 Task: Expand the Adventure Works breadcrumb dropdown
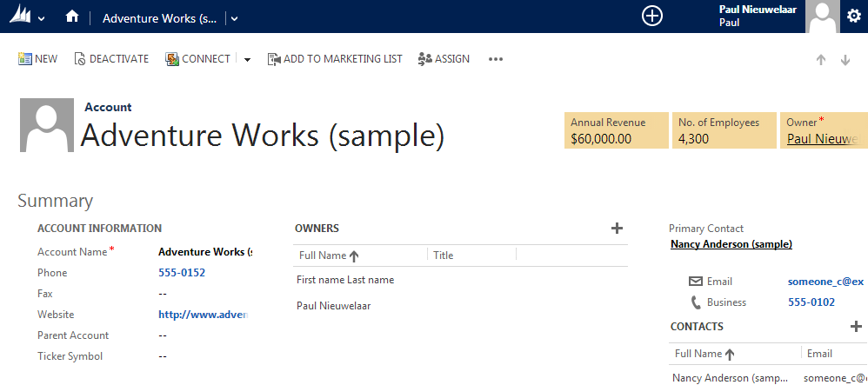(234, 17)
